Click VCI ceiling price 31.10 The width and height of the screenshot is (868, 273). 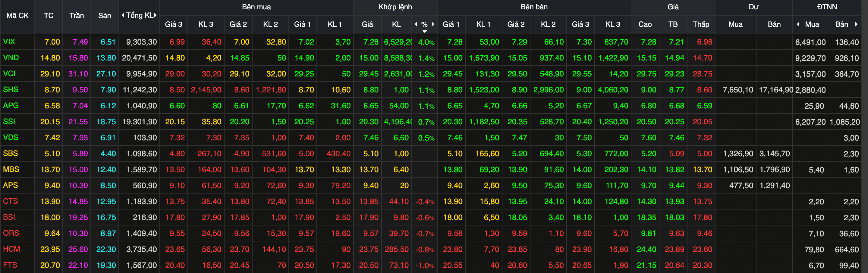click(x=78, y=74)
